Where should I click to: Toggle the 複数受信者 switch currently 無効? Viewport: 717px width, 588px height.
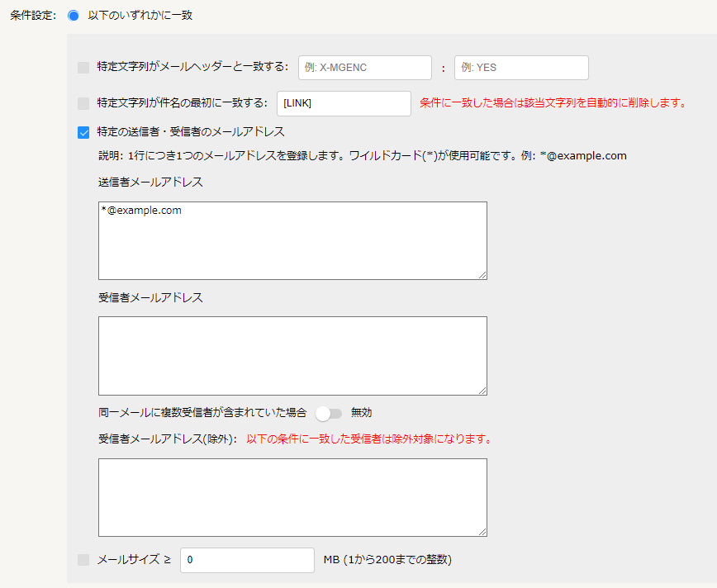pyautogui.click(x=329, y=414)
